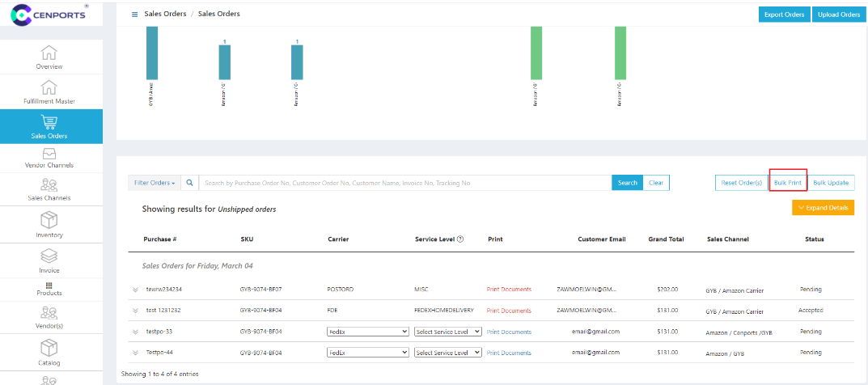
Task: Click the order search input field
Action: 404,183
